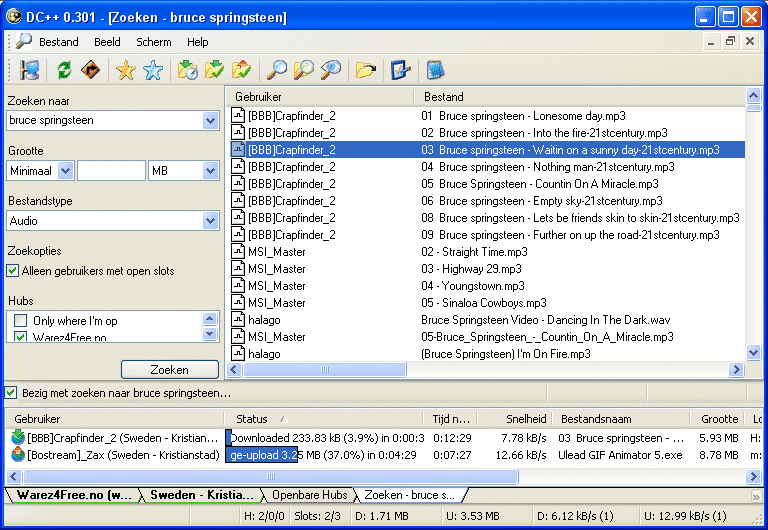768x530 pixels.
Task: Click hubs list scroll down arrow
Action: pos(210,334)
